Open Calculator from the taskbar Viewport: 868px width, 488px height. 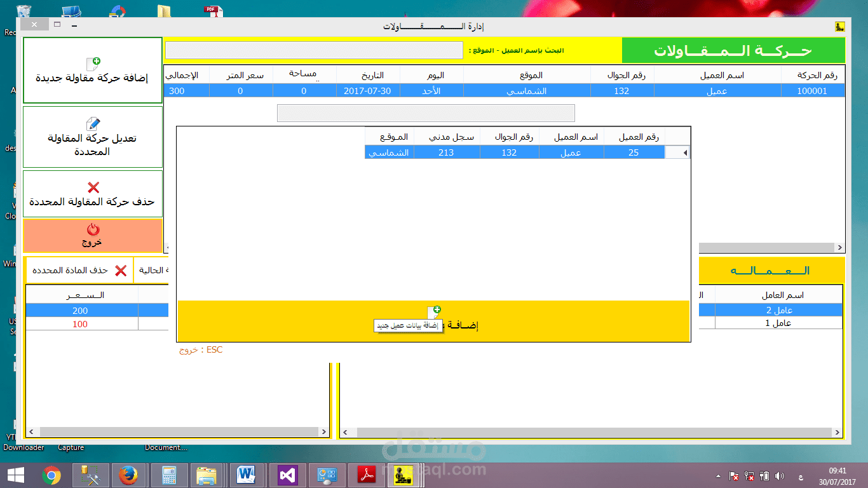(x=169, y=475)
